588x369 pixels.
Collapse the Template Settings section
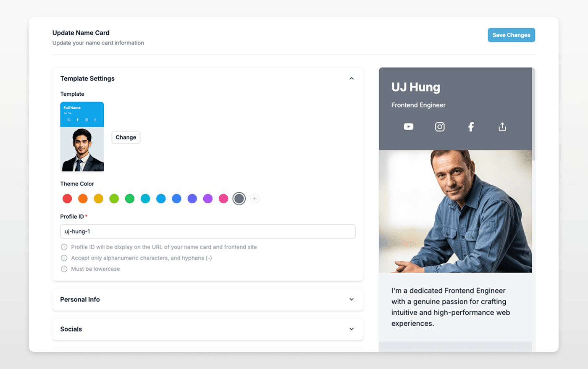[352, 79]
